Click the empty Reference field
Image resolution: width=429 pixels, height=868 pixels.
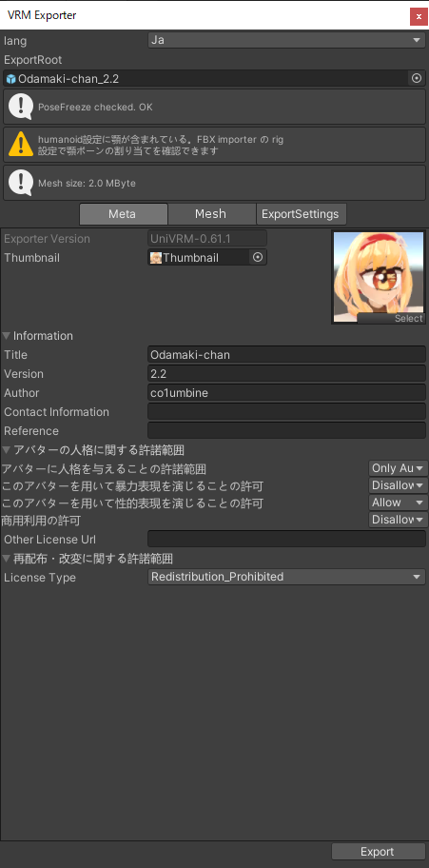click(286, 431)
